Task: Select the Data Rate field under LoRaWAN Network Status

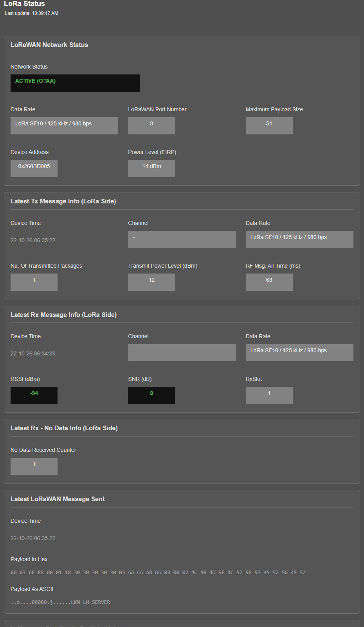Action: pyautogui.click(x=64, y=126)
